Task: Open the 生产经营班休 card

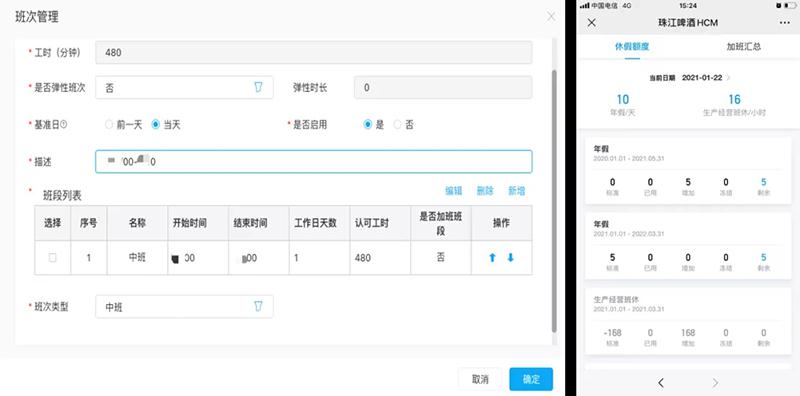Action: point(688,321)
